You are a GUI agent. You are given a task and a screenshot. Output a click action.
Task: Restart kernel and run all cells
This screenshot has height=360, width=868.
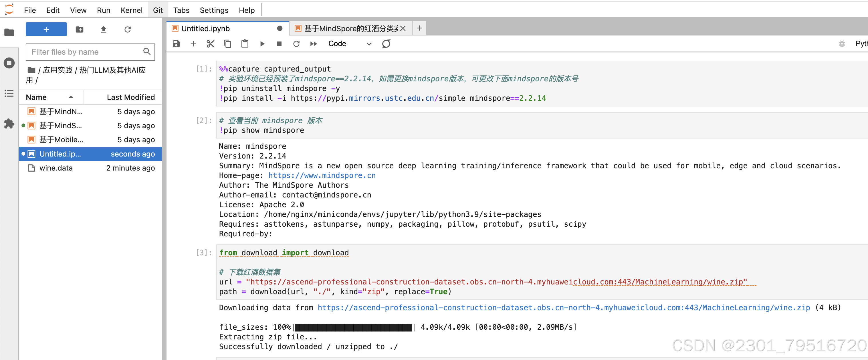click(313, 44)
